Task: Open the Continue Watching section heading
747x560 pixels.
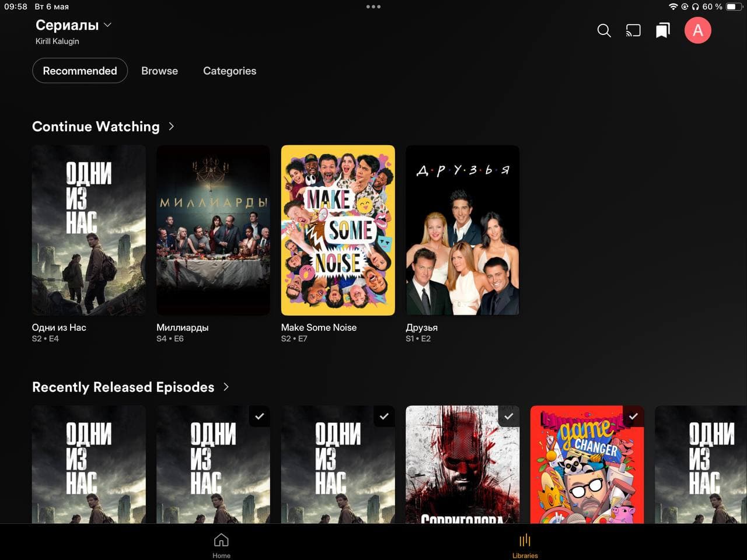Action: click(x=96, y=127)
